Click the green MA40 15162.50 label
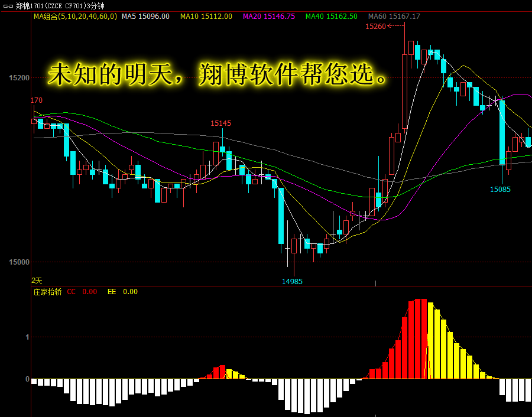The height and width of the screenshot is (417, 532). tap(332, 17)
